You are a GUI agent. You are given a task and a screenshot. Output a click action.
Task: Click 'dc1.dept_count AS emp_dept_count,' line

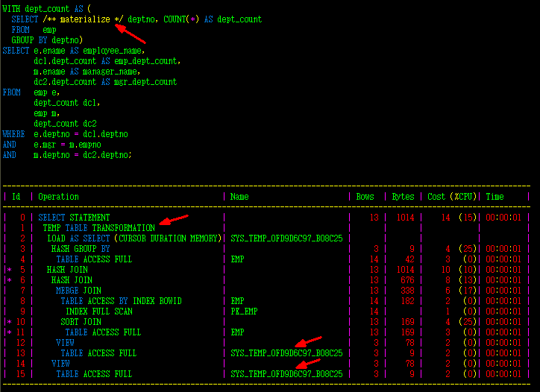point(107,61)
